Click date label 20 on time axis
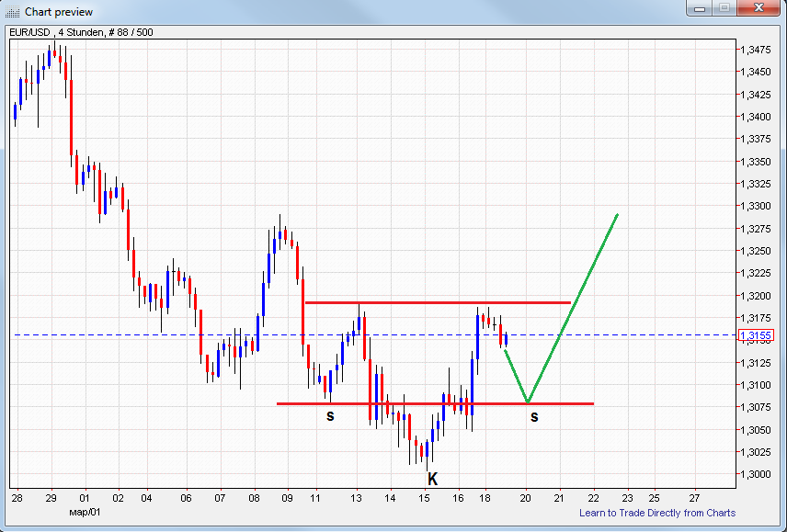This screenshot has height=532, width=787. pyautogui.click(x=526, y=498)
